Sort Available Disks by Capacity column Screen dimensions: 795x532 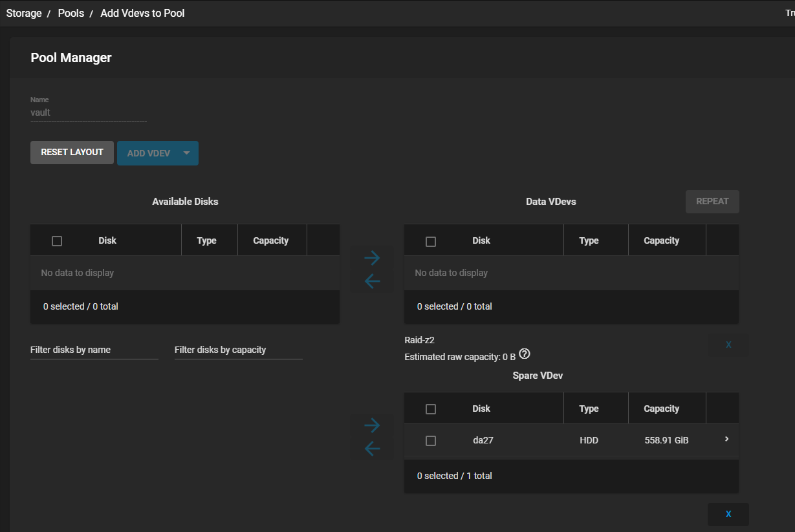271,240
